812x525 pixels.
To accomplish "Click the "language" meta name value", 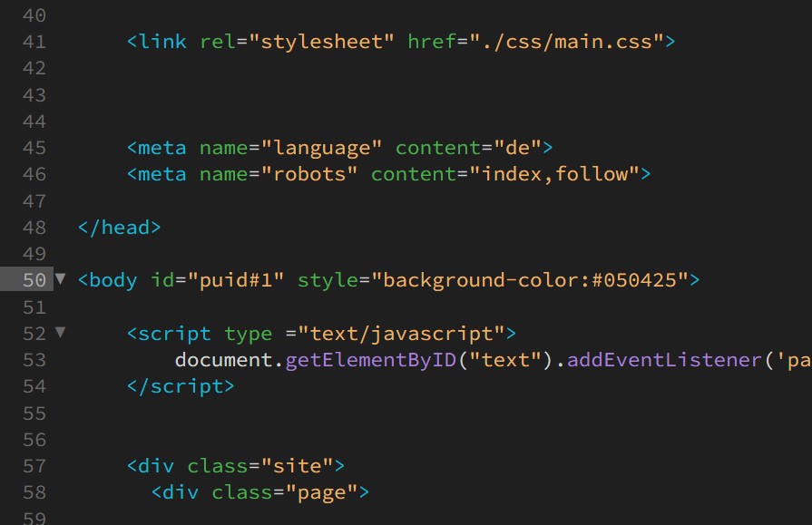I will [322, 148].
